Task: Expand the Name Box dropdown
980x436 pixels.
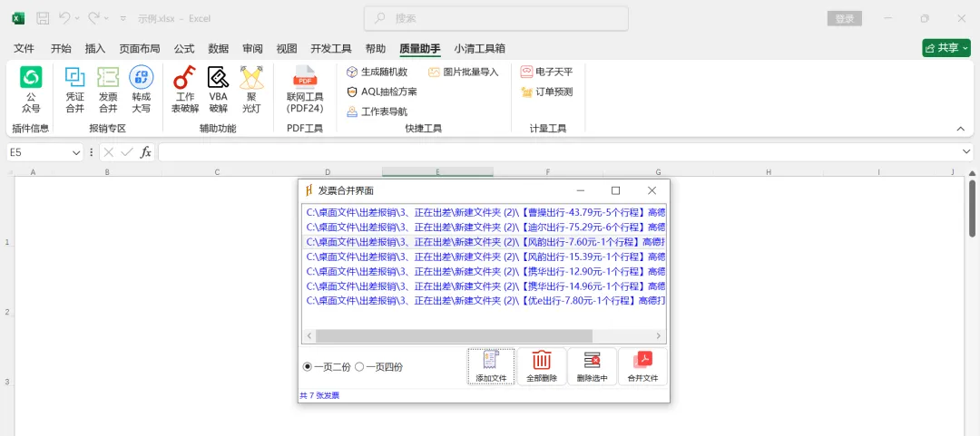Action: point(76,152)
